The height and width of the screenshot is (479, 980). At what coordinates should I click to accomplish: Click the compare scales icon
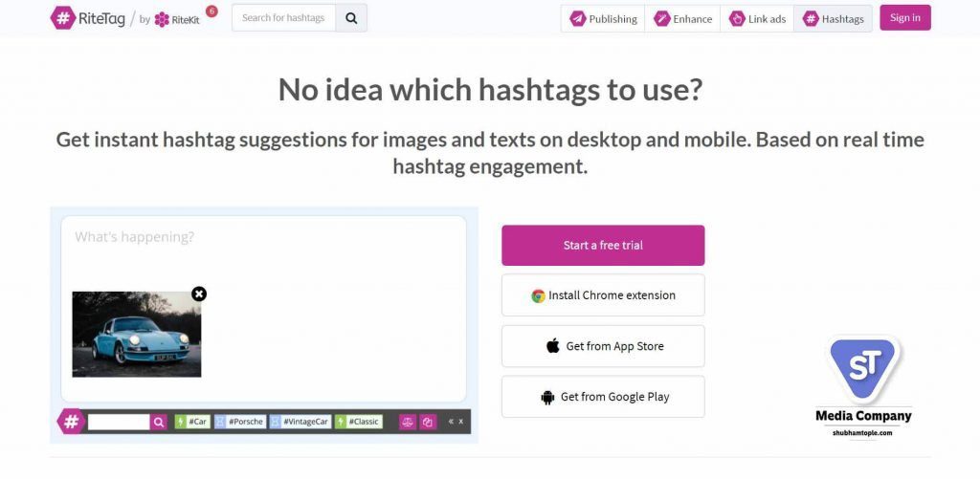pyautogui.click(x=408, y=423)
